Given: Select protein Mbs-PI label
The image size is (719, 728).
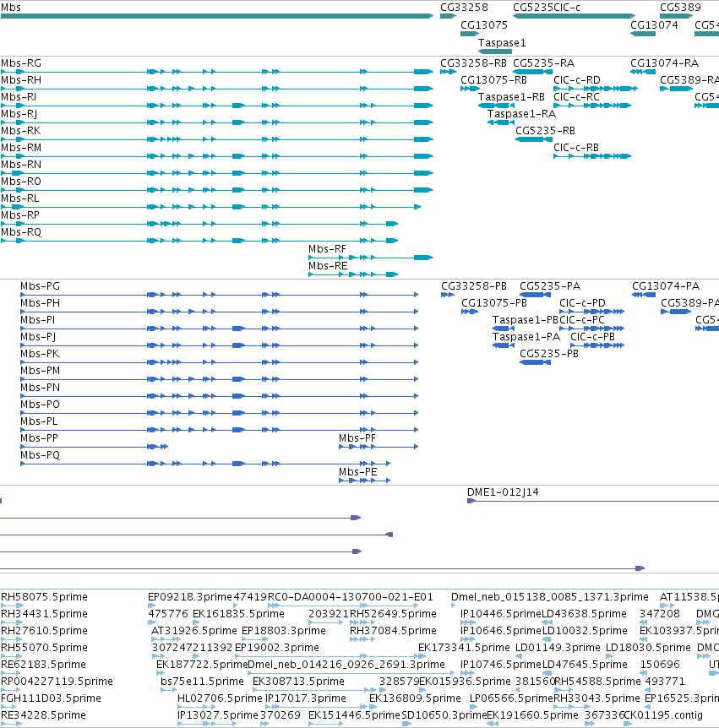Looking at the screenshot, I should (38, 320).
